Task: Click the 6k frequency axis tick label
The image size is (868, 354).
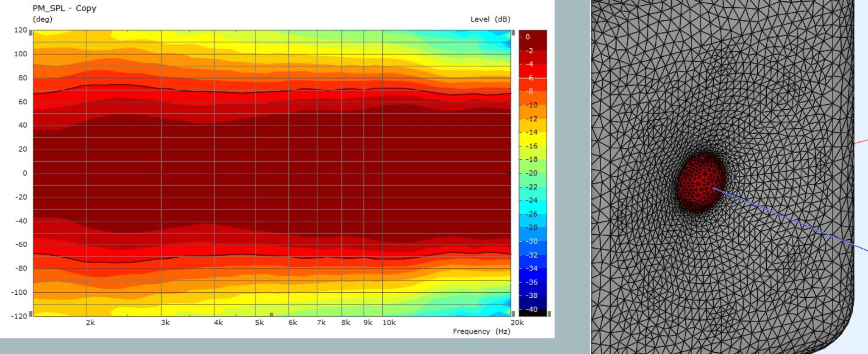Action: pyautogui.click(x=293, y=323)
